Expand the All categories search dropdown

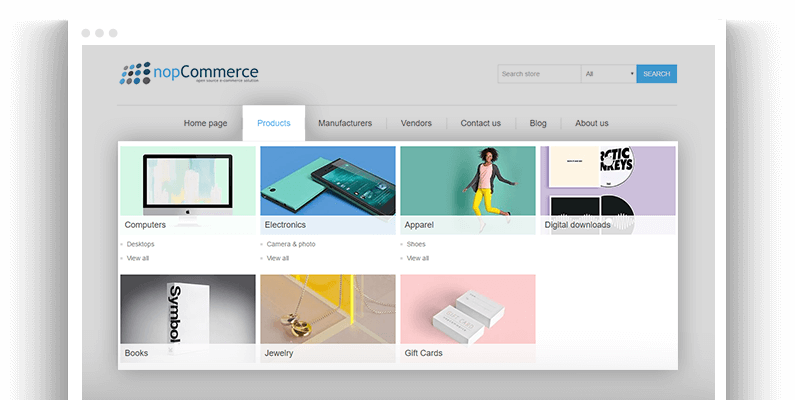[x=609, y=74]
